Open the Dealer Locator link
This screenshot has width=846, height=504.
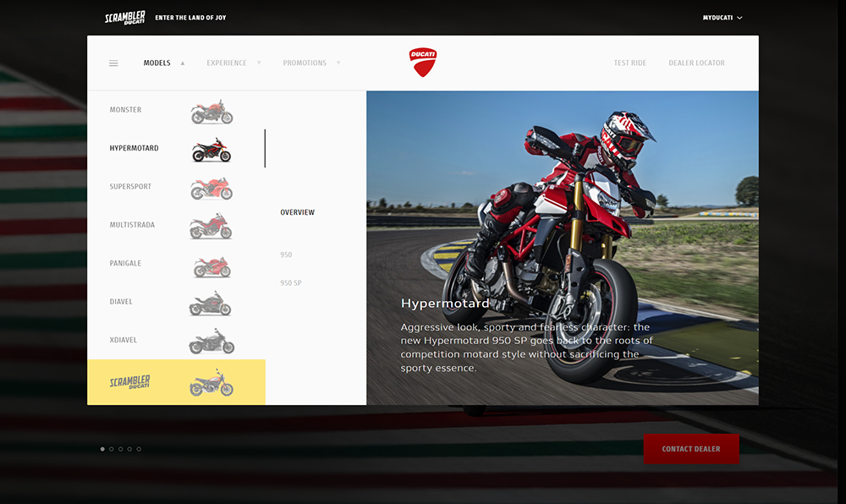click(x=696, y=63)
